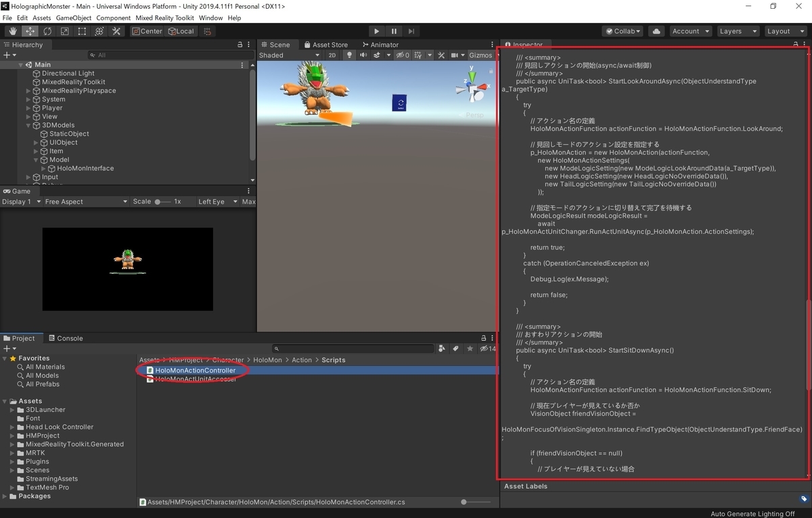Screen dimensions: 812x518
Task: Open the cloud services icon
Action: (656, 31)
